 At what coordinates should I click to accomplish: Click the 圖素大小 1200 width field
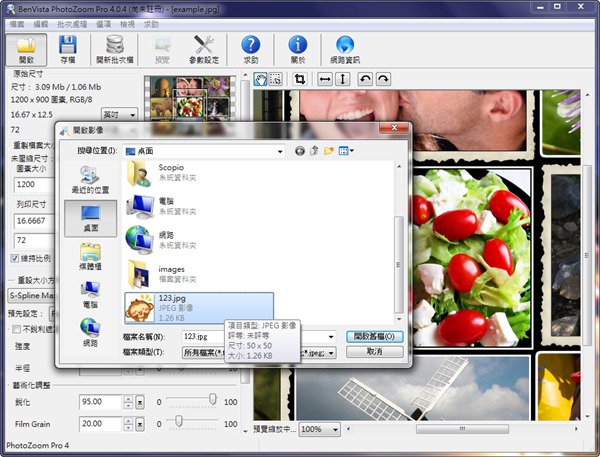click(34, 185)
